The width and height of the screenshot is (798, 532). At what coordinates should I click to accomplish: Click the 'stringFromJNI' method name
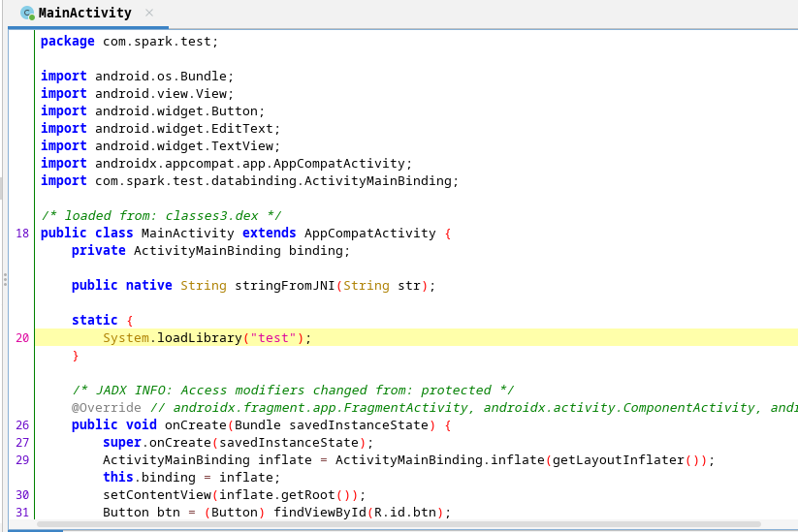[285, 286]
